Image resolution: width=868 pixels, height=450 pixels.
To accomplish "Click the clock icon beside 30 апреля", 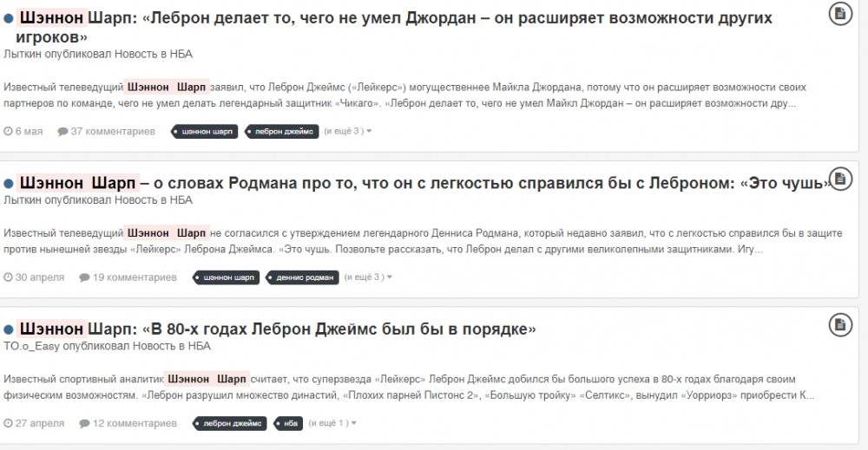I will click(8, 277).
